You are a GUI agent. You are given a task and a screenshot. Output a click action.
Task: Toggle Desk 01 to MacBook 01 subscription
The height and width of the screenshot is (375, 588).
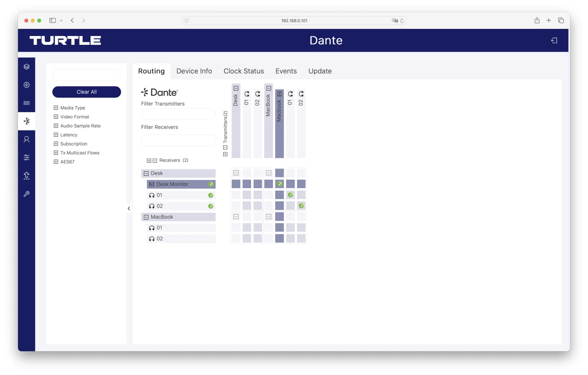(291, 195)
